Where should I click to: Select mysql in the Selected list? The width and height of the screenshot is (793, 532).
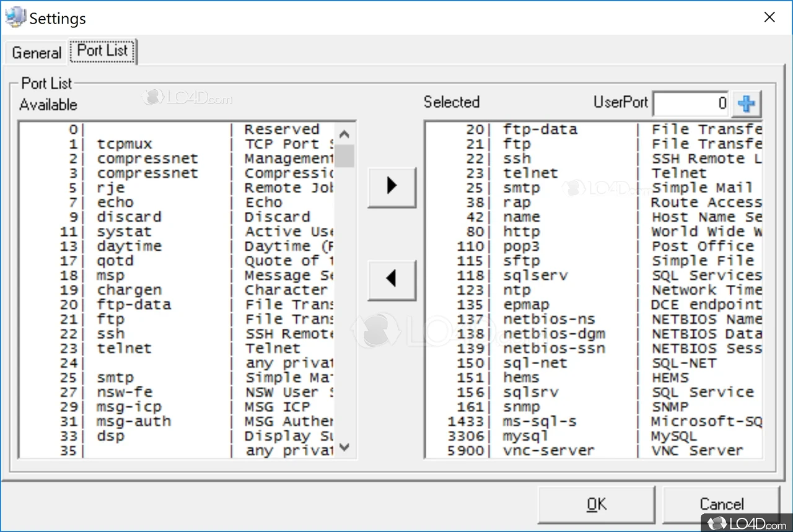pos(594,436)
